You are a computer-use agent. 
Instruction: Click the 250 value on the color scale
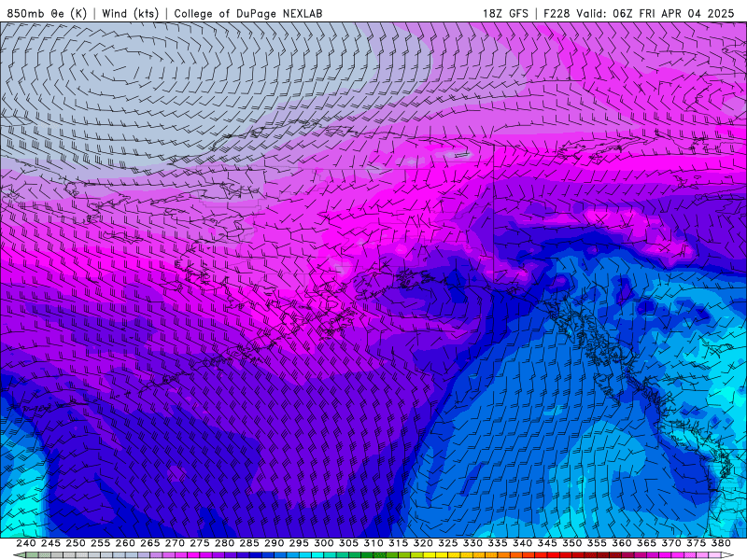[x=76, y=543]
